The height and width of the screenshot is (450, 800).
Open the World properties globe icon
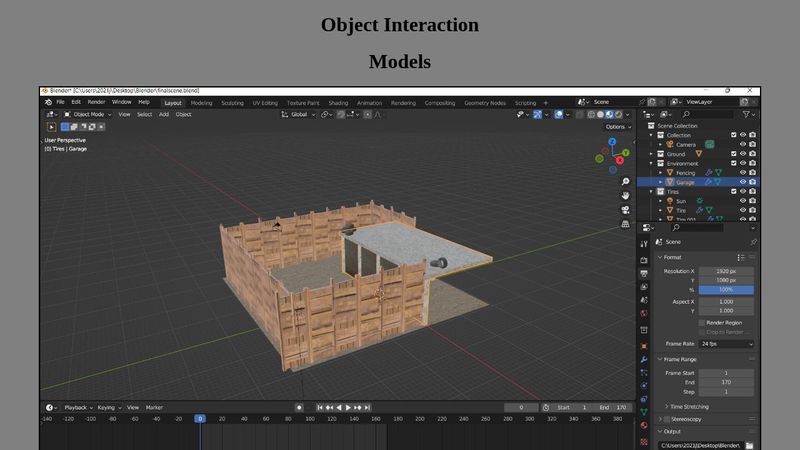[x=644, y=313]
